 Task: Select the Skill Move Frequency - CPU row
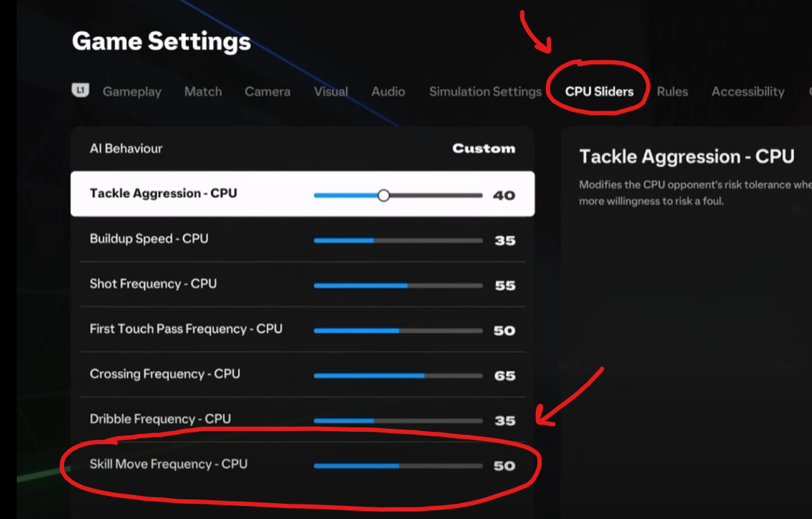pos(302,464)
